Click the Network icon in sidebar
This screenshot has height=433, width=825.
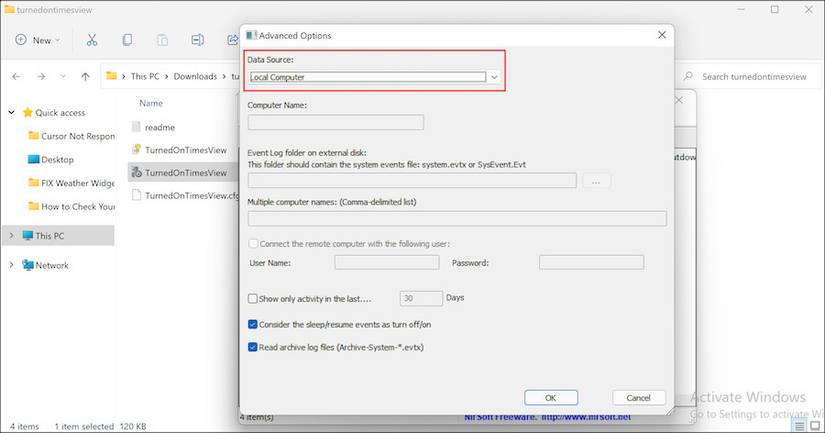coord(28,265)
